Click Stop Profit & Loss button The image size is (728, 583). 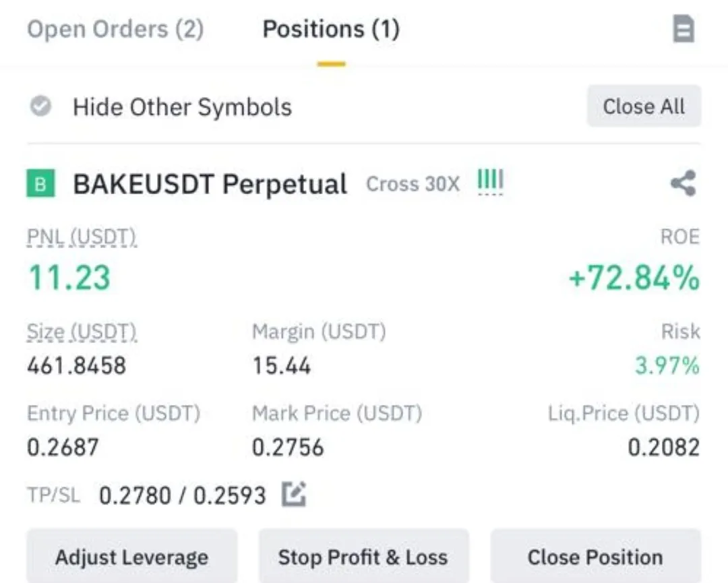point(363,556)
